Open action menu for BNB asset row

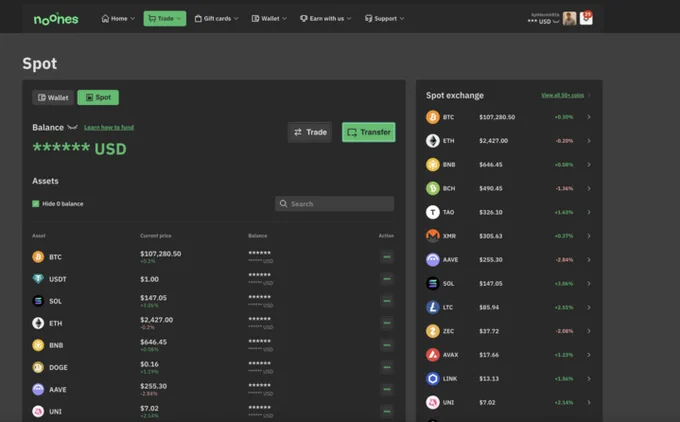(387, 345)
